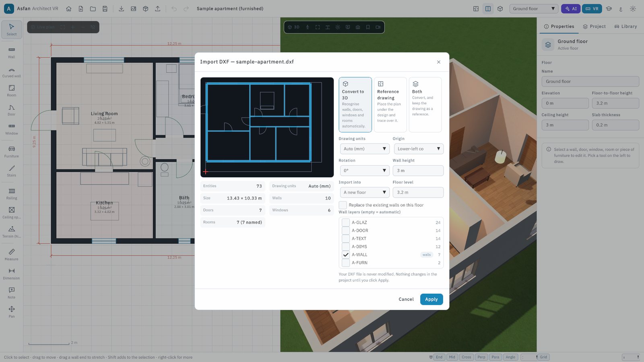The height and width of the screenshot is (362, 644).
Task: Open project with the folder icon
Action: (93, 8)
